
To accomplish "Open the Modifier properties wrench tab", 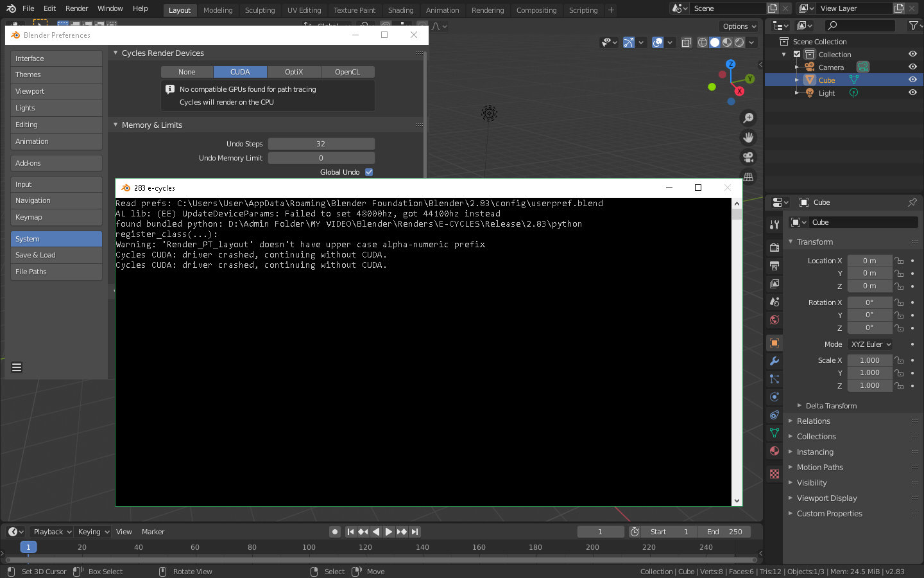I will [x=774, y=361].
